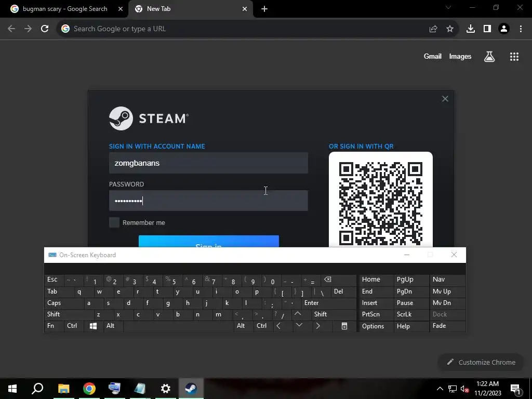Screen dimensions: 532x399
Task: Click the Steam Sign in button
Action: (x=209, y=241)
